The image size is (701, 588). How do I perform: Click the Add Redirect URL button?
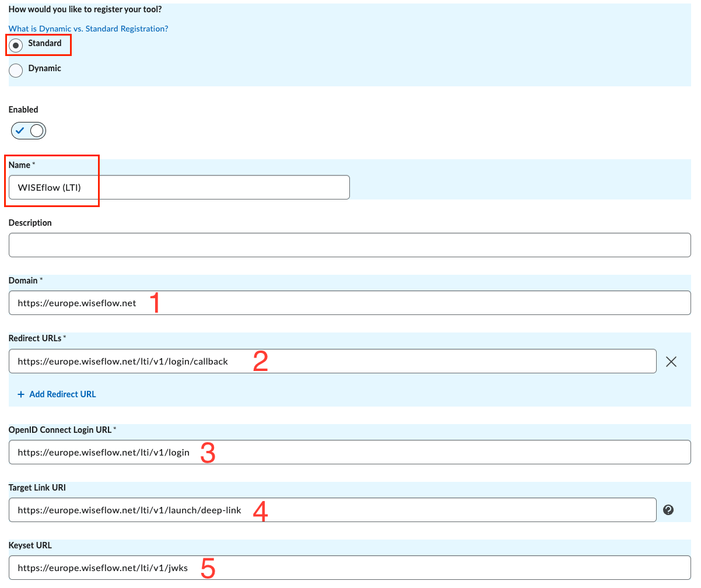[57, 394]
